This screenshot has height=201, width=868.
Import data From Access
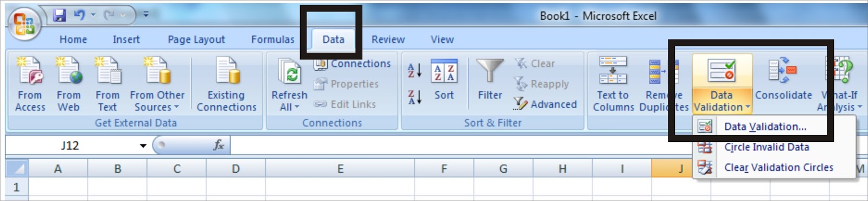(x=30, y=84)
